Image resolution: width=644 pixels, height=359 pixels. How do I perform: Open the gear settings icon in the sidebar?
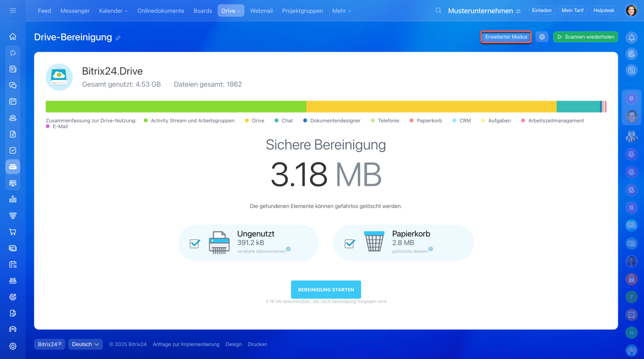point(13,346)
